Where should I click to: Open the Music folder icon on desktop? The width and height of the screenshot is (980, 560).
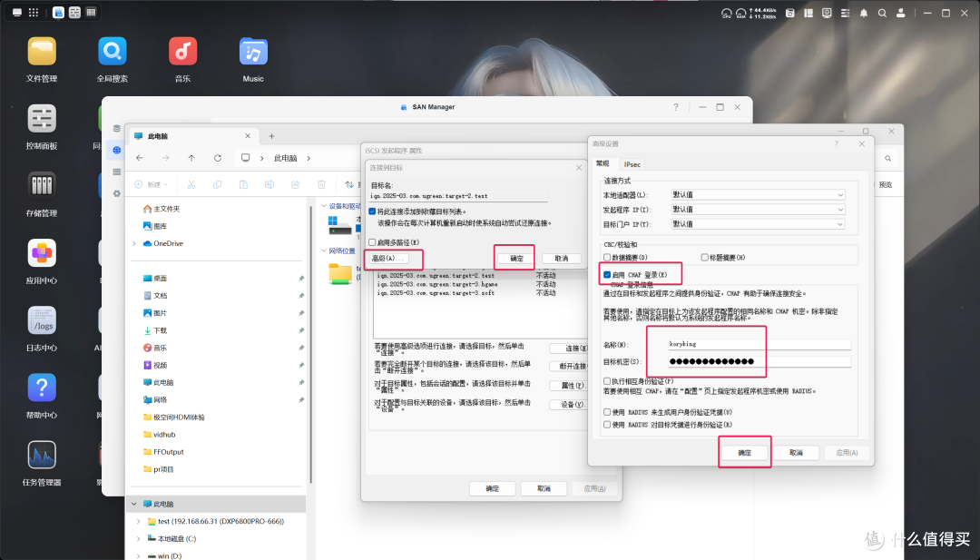(x=253, y=52)
